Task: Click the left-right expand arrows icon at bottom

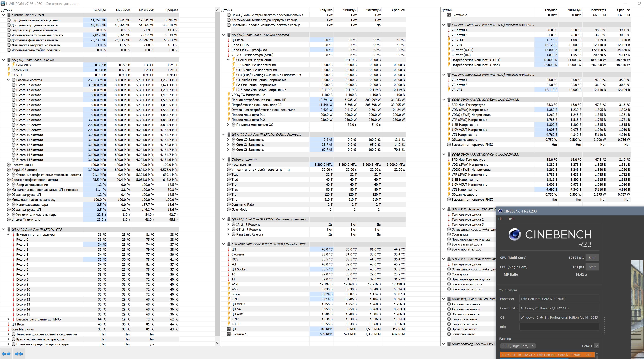Action: (x=6, y=354)
